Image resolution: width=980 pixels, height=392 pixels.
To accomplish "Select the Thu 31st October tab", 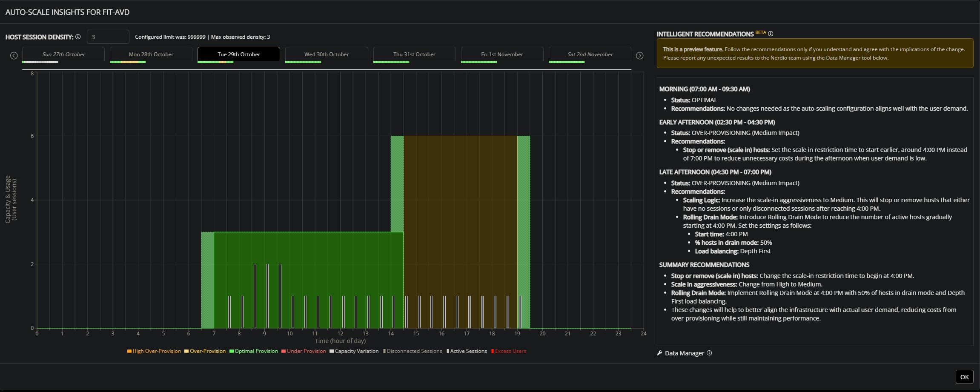I will pos(414,54).
